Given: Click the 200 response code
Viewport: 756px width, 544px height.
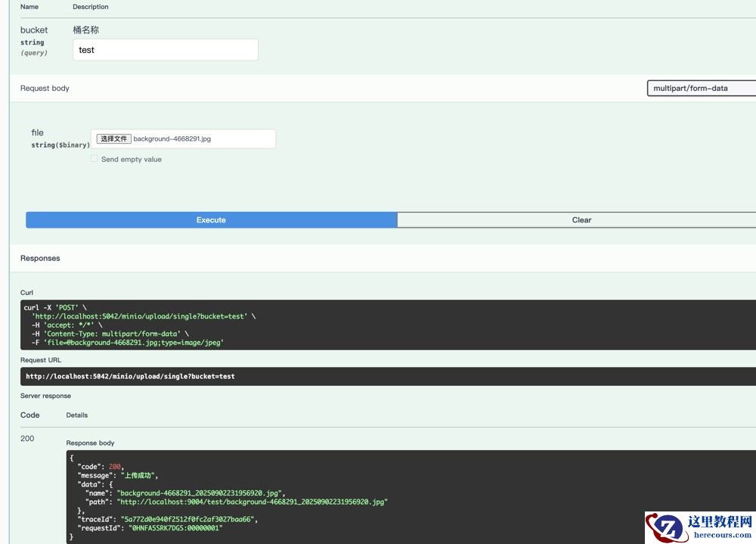Looking at the screenshot, I should (27, 438).
